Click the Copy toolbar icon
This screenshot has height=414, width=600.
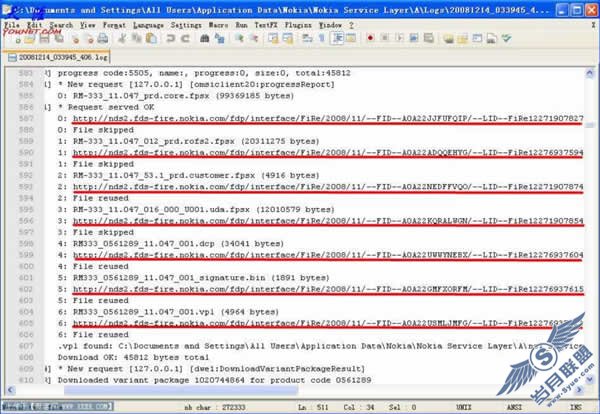(x=137, y=39)
